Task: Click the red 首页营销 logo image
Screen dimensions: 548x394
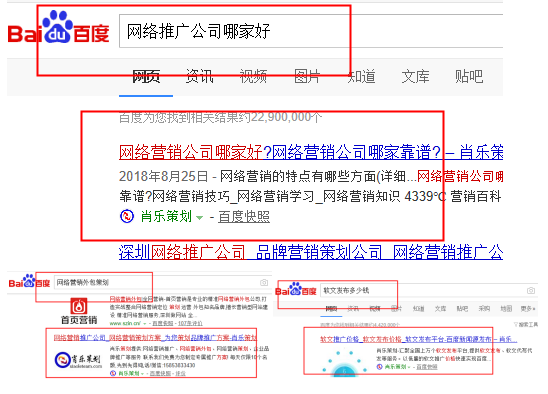Action: coord(79,306)
